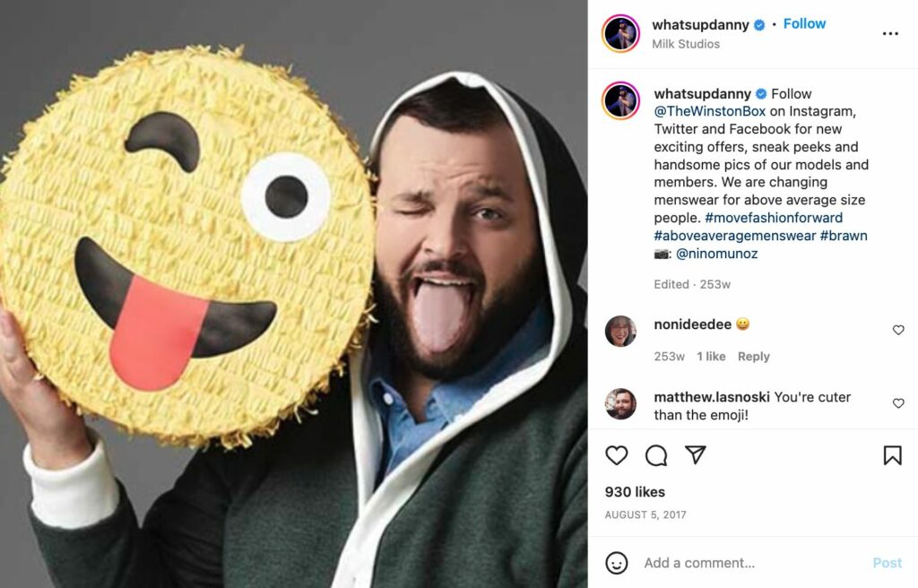918x588 pixels.
Task: Like nonideedee's comment heart
Action: click(898, 331)
